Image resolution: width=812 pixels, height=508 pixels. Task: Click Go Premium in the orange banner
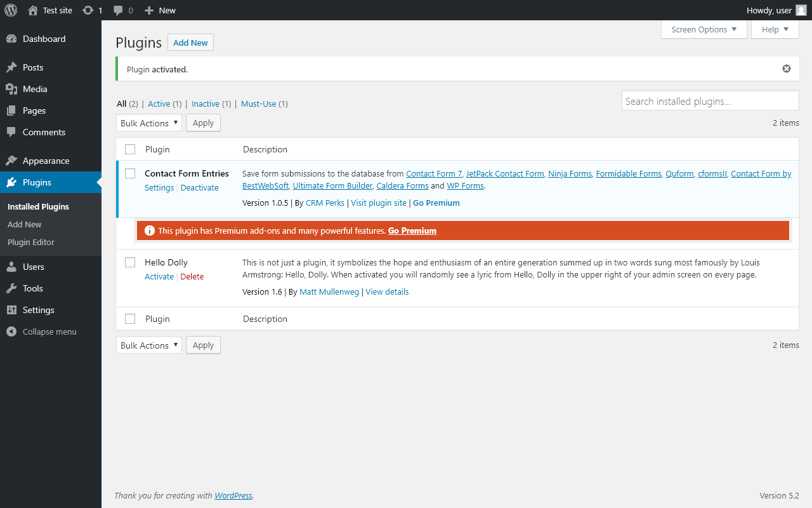(412, 231)
